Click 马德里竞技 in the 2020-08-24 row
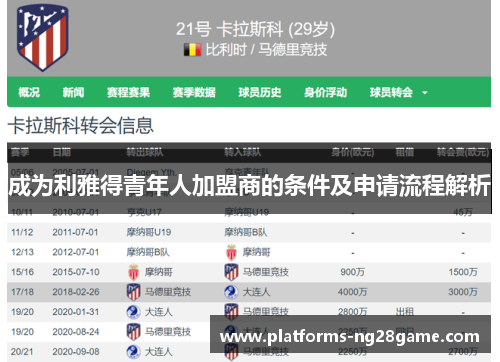500x362 pixels. coord(168,332)
